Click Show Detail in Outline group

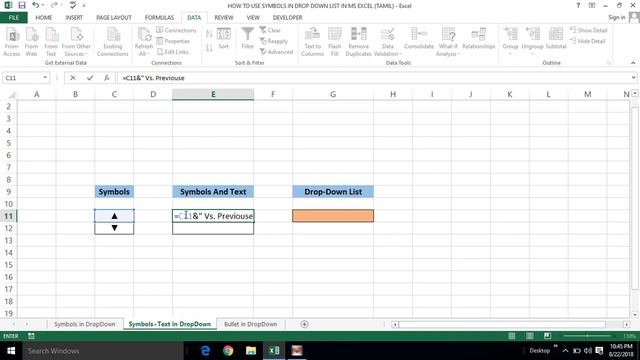pos(589,30)
